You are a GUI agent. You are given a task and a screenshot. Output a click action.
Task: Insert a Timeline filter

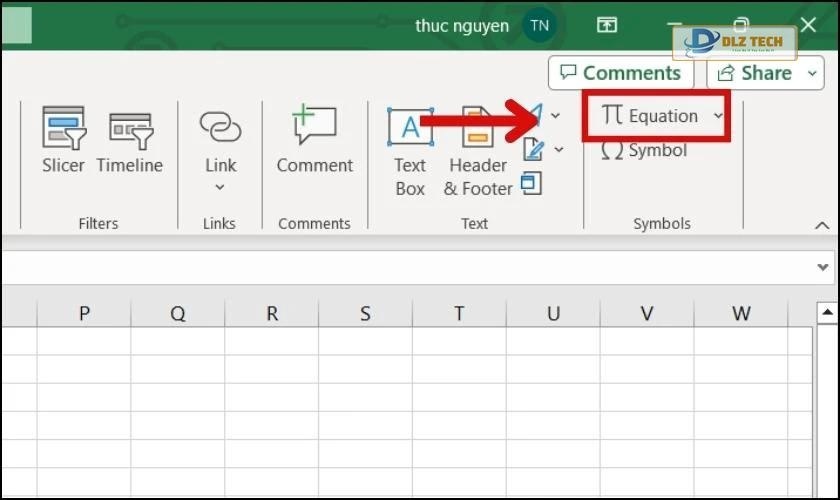[129, 140]
